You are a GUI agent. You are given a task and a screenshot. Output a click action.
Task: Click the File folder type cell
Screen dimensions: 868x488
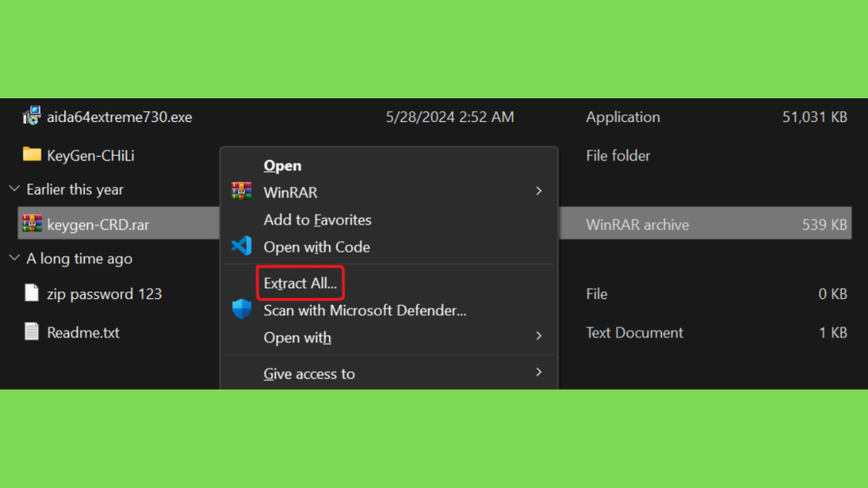618,156
